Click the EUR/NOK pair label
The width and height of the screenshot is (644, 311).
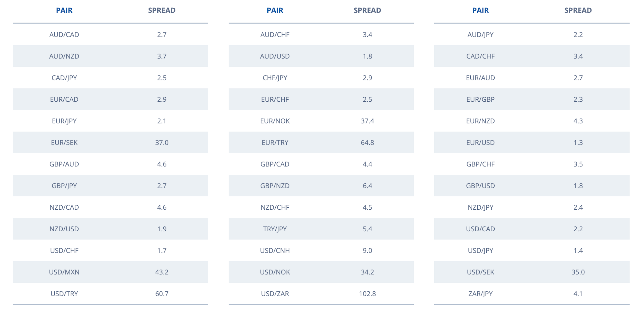click(275, 121)
